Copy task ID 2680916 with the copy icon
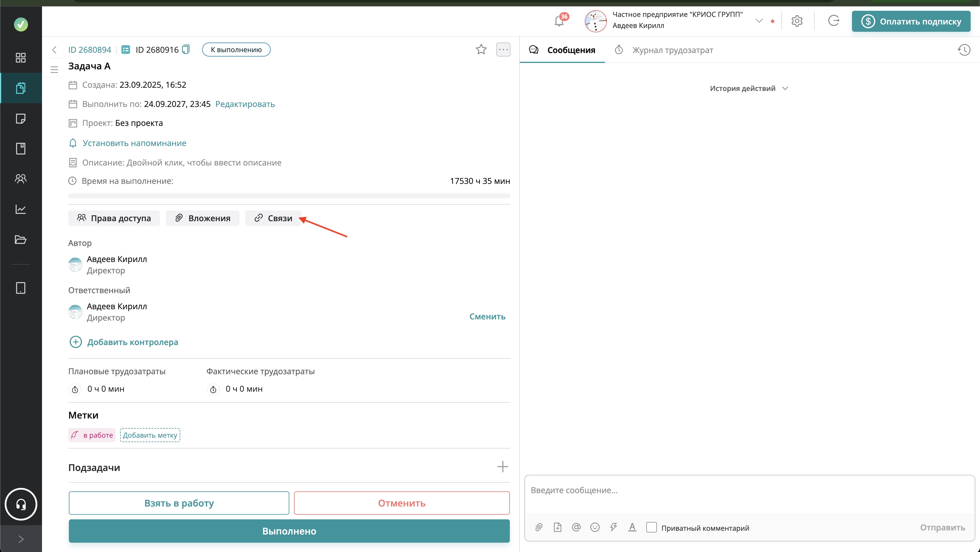980x552 pixels. coord(186,50)
